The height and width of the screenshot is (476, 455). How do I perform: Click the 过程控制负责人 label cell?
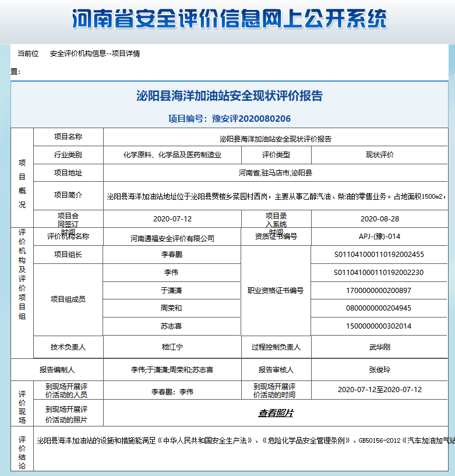[x=276, y=347]
